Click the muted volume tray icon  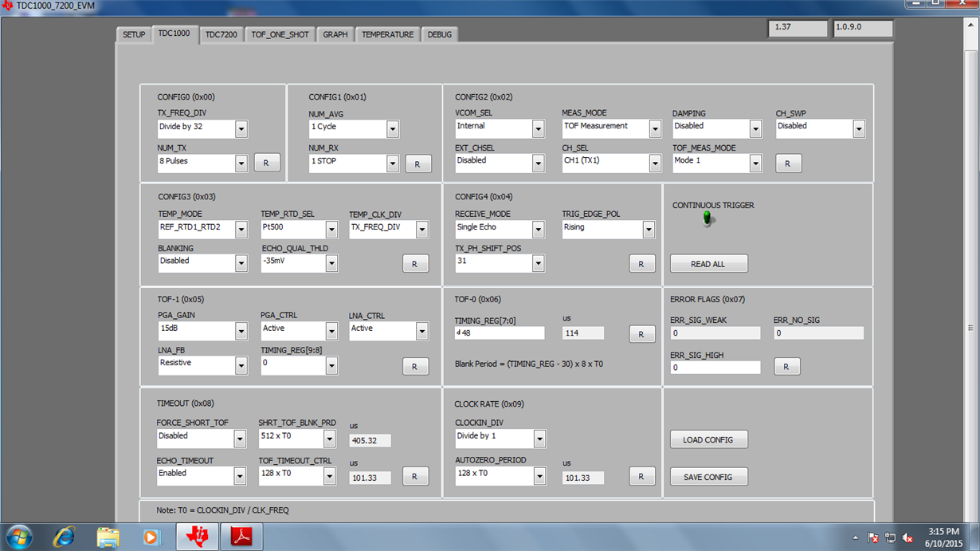[907, 538]
